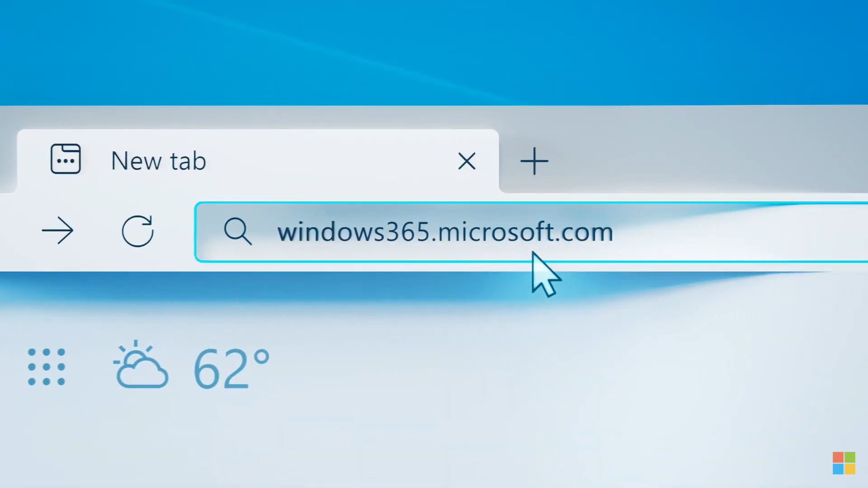This screenshot has height=488, width=868.
Task: Click the New tab label text
Action: click(x=158, y=160)
